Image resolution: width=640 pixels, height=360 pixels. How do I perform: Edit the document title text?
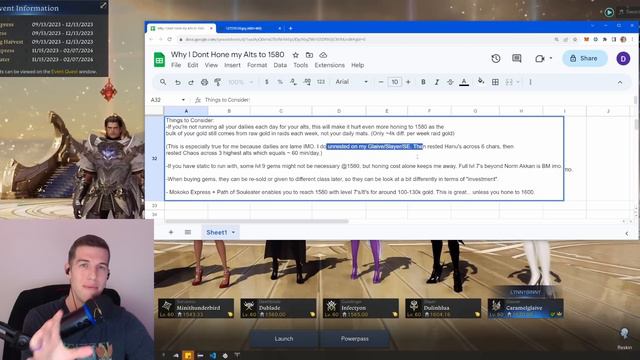coord(227,55)
